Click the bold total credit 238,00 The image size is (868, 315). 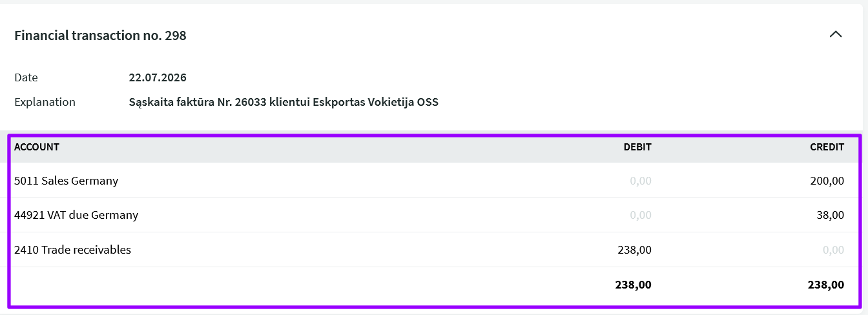[827, 285]
